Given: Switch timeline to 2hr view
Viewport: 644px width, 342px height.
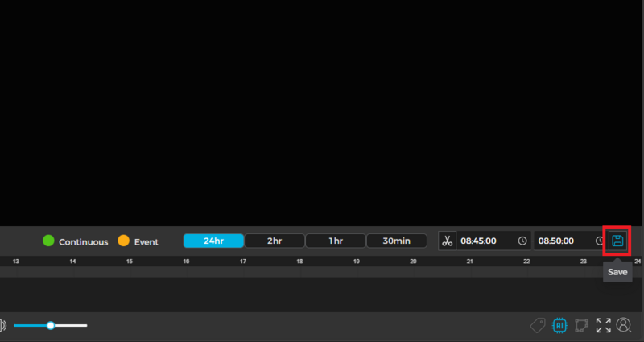Looking at the screenshot, I should tap(275, 241).
